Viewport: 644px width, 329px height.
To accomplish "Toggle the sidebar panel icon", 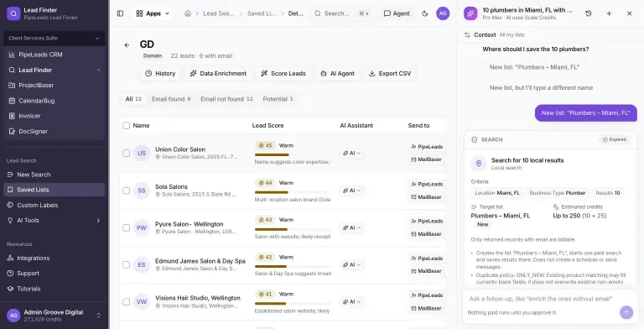I will pyautogui.click(x=121, y=13).
